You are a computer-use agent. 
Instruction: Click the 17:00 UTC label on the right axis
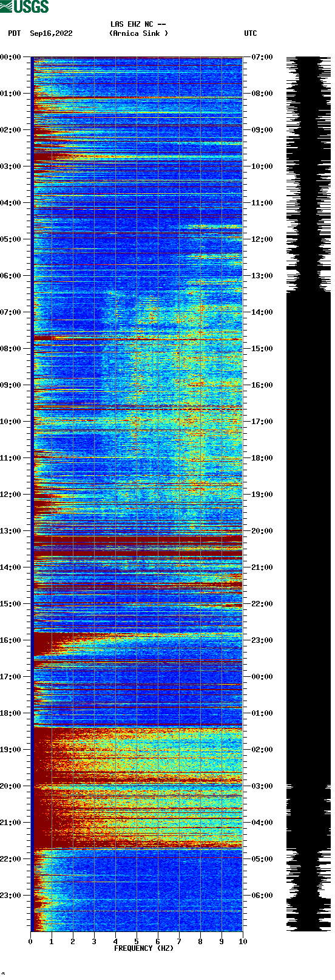(262, 422)
